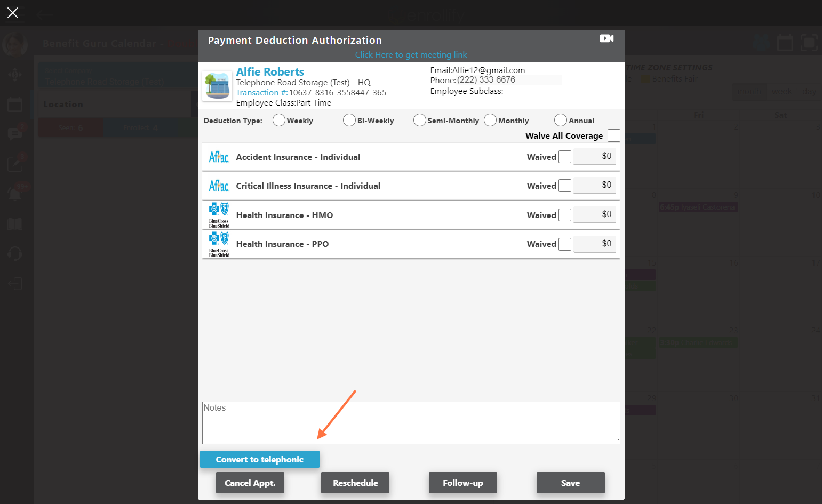This screenshot has width=822, height=504.
Task: Open the edit notes icon in background sidebar
Action: (x=15, y=164)
